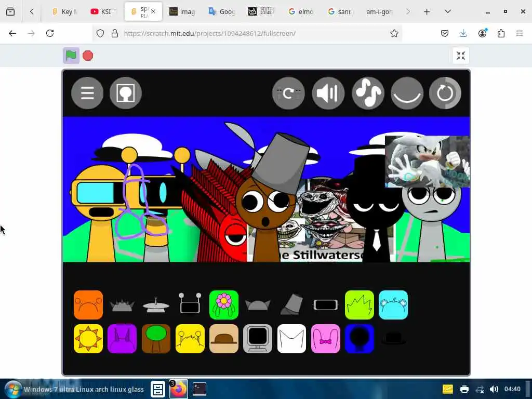Select the orange antenna character icon
The image size is (532, 399).
pos(88,304)
